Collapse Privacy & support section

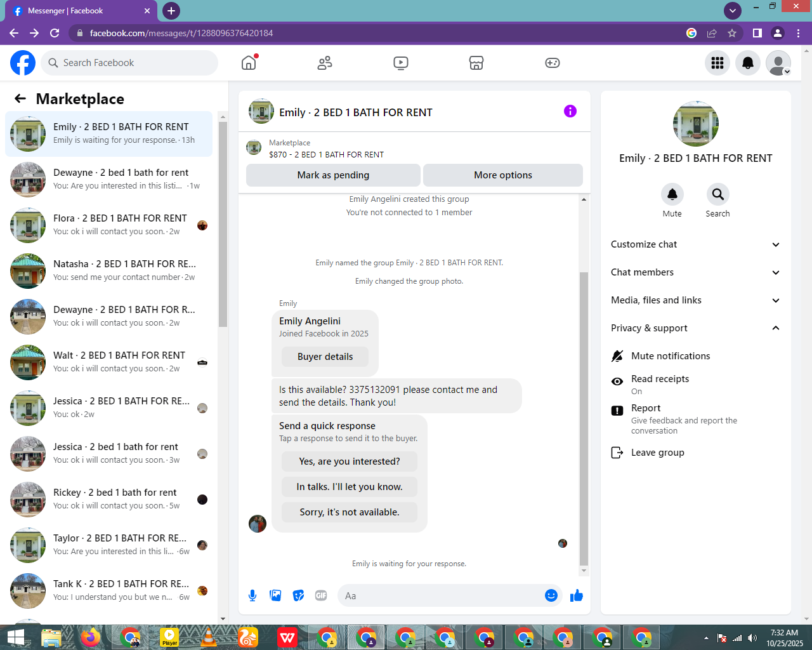point(695,328)
